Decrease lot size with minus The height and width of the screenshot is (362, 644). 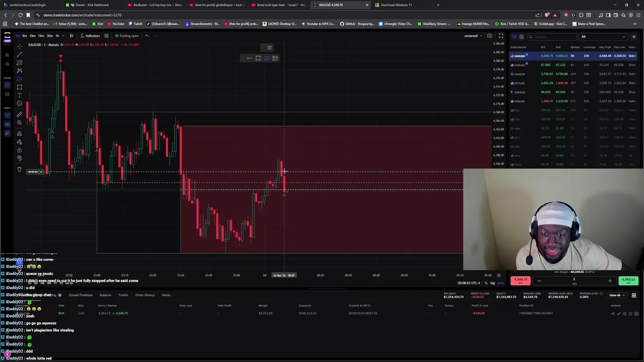[x=539, y=281]
